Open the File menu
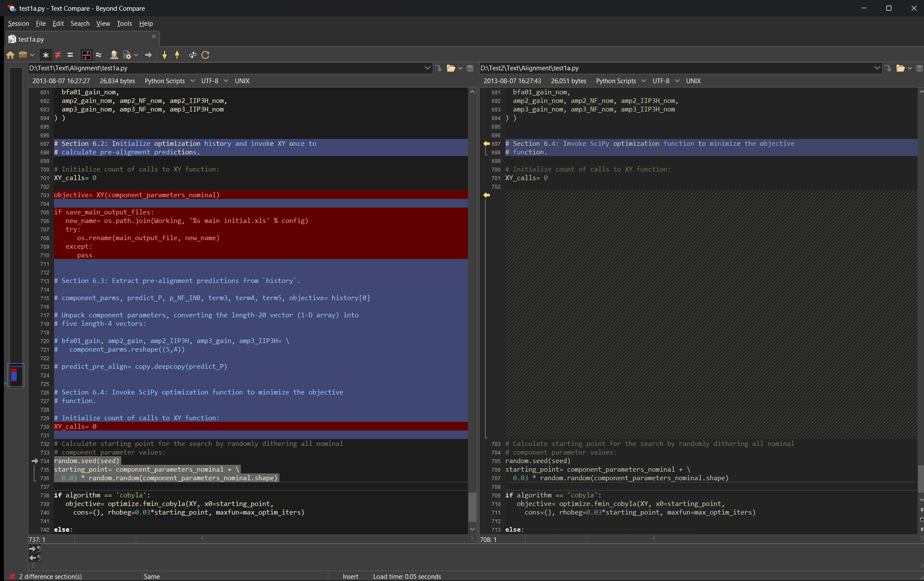 click(41, 24)
